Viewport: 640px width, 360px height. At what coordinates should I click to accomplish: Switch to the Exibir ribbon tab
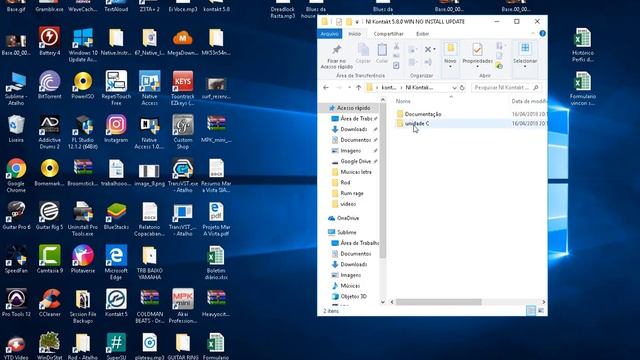coord(422,33)
